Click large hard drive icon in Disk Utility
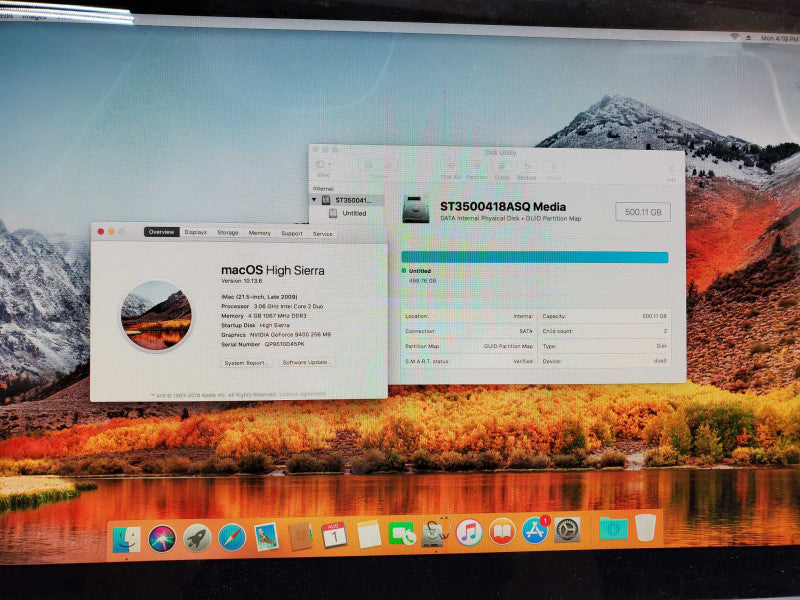The width and height of the screenshot is (800, 600). tap(416, 209)
